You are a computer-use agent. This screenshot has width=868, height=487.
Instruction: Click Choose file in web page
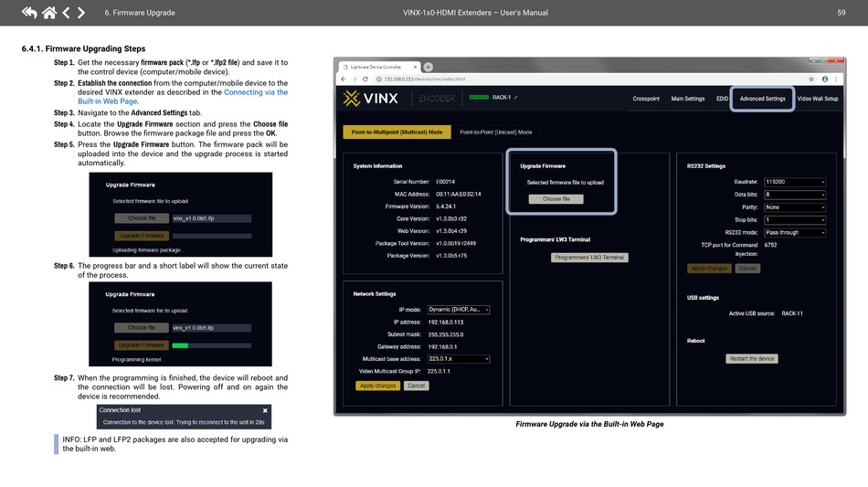[x=556, y=198]
